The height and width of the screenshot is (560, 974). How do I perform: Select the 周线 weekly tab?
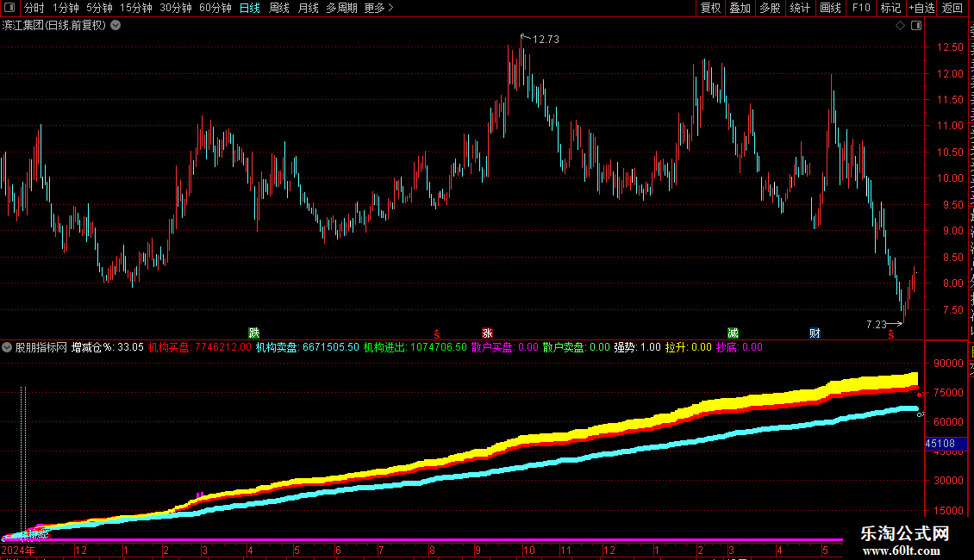pyautogui.click(x=279, y=8)
